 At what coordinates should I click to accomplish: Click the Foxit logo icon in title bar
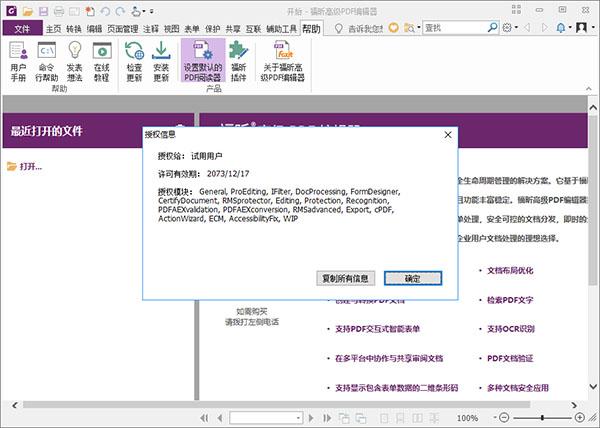[x=11, y=11]
